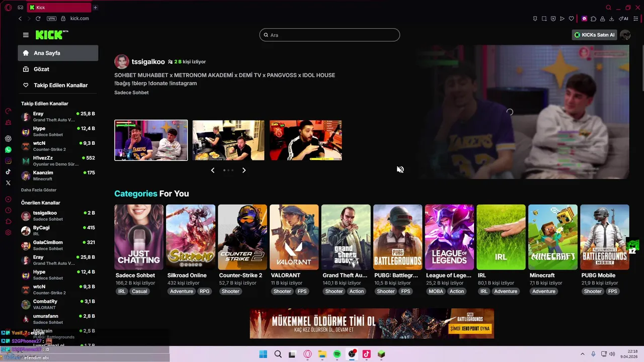Click the PUBG Battlegrounds ad banner

[372, 323]
